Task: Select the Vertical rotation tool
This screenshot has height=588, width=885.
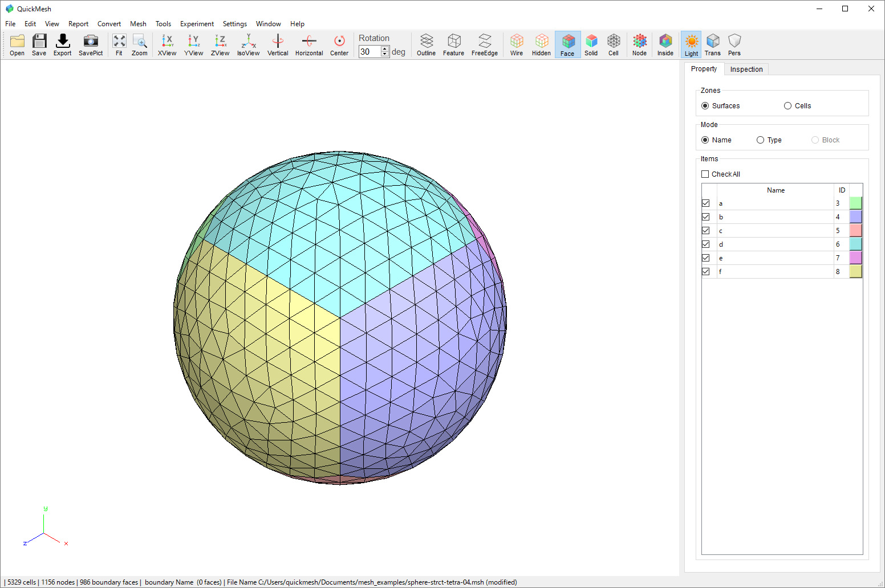Action: 278,44
